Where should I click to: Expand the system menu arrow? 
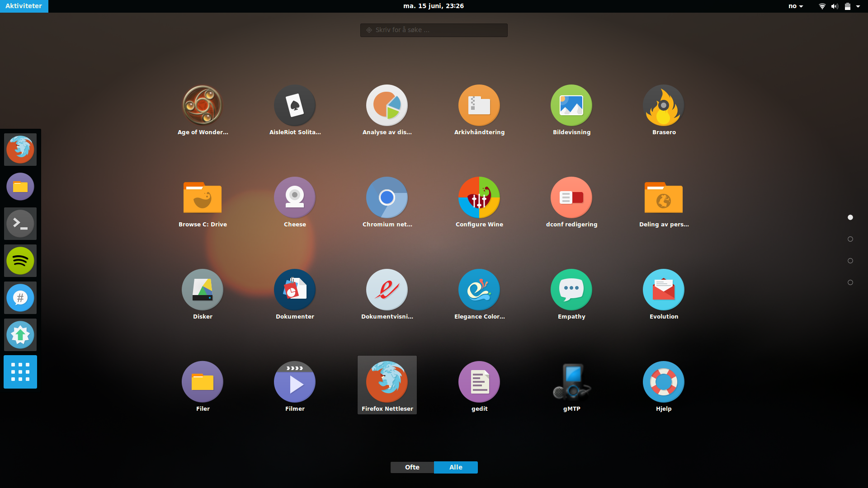pos(858,6)
